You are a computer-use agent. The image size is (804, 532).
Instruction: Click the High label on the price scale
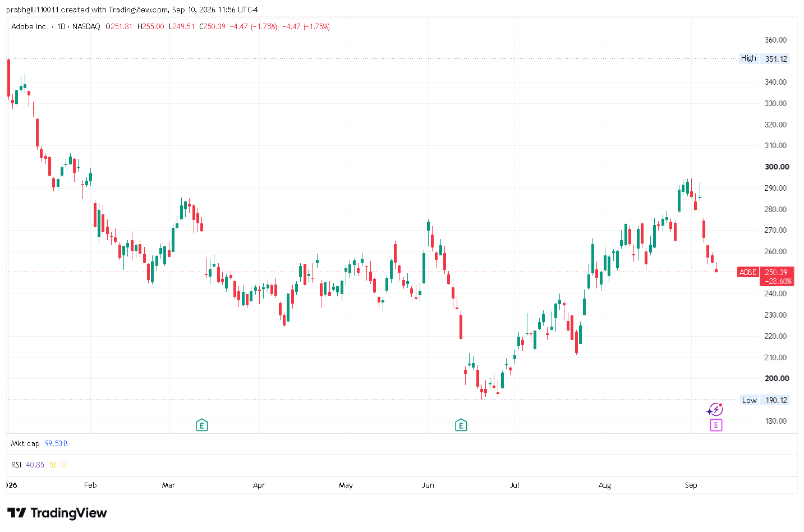(x=748, y=58)
